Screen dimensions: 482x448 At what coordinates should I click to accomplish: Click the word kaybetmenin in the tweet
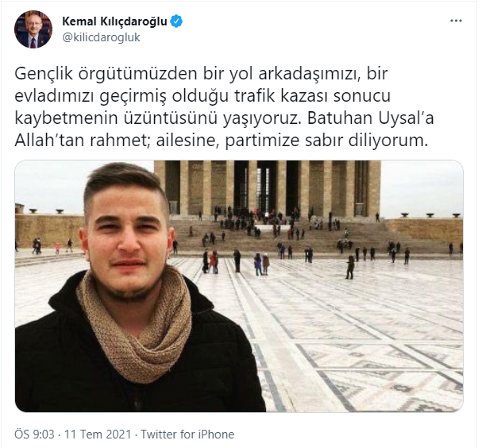tap(67, 118)
